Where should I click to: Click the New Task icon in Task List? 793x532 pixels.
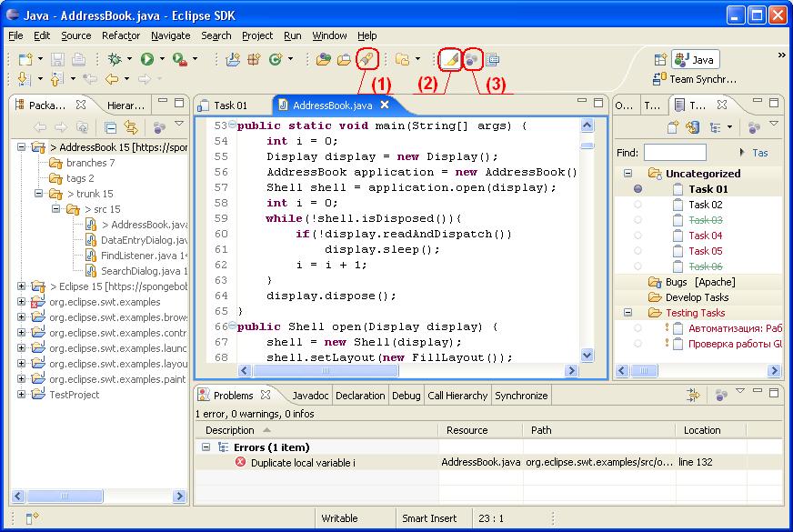point(672,127)
